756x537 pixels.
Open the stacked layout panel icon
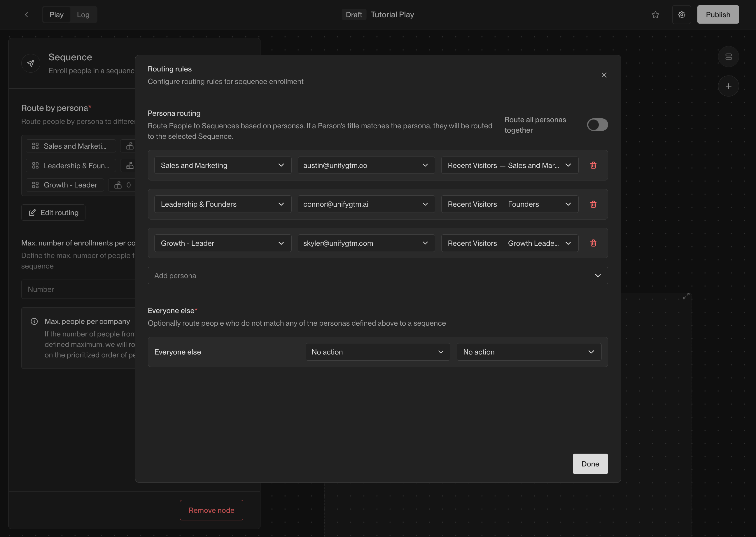728,57
